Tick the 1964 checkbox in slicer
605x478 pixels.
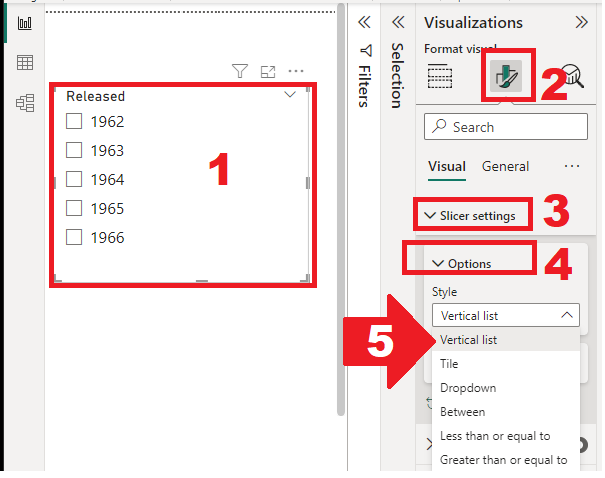click(x=73, y=180)
